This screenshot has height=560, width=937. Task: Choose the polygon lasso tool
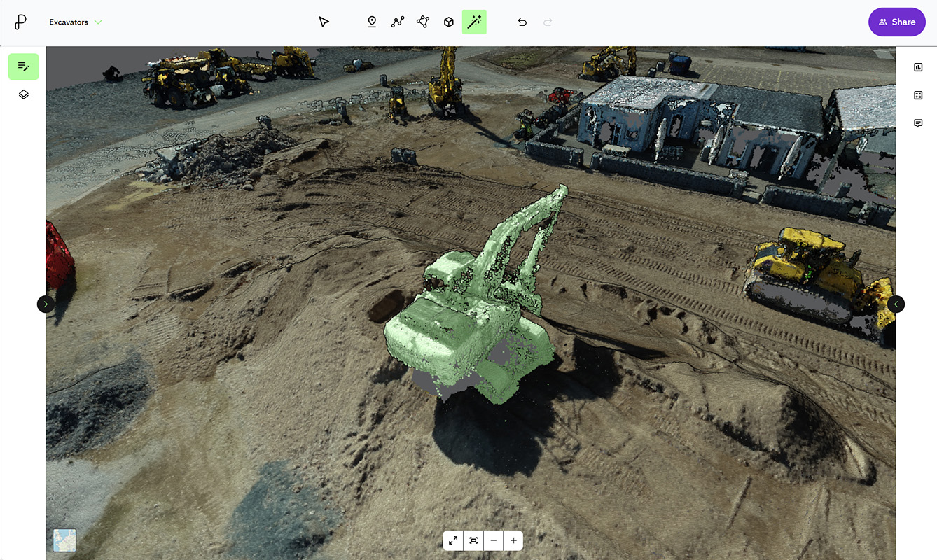click(x=422, y=22)
